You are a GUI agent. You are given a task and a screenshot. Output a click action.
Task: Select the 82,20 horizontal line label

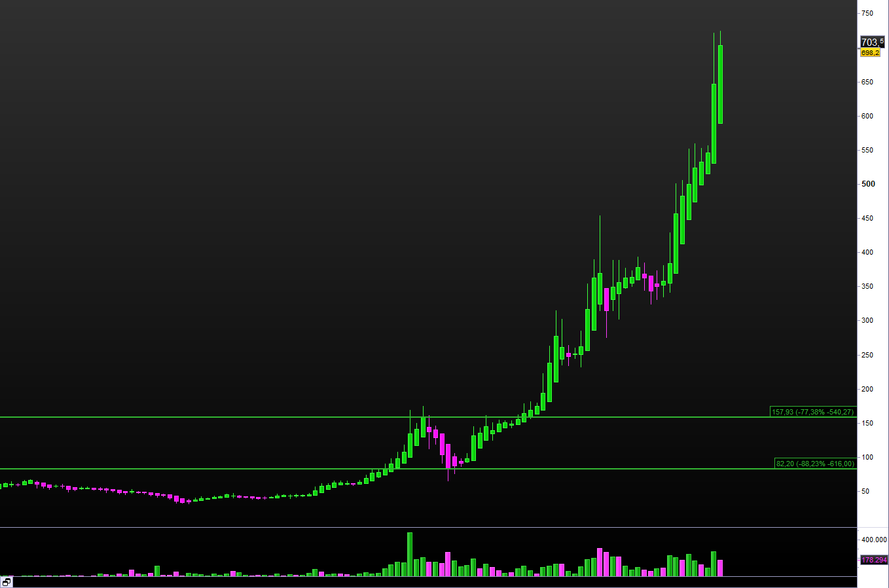tap(815, 464)
